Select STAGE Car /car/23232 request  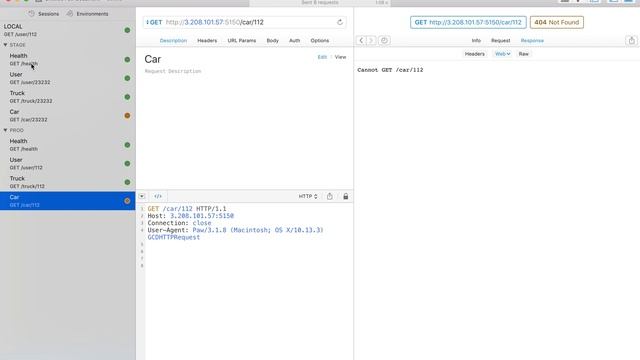click(67, 116)
